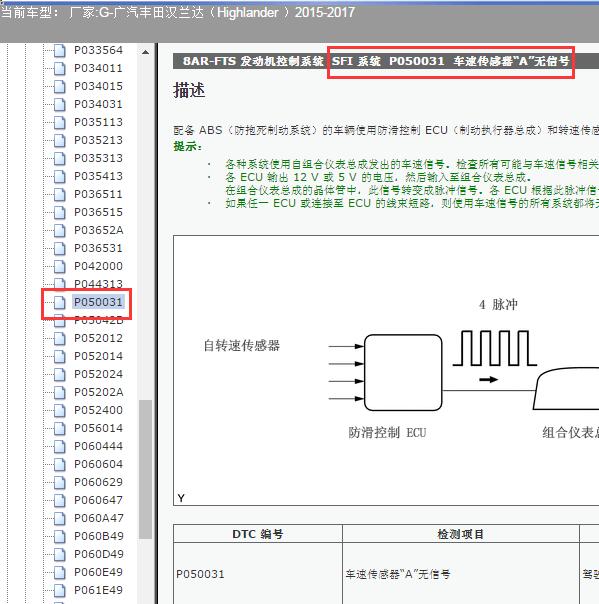
Task: Open DTC entry P035413
Action: [x=98, y=176]
